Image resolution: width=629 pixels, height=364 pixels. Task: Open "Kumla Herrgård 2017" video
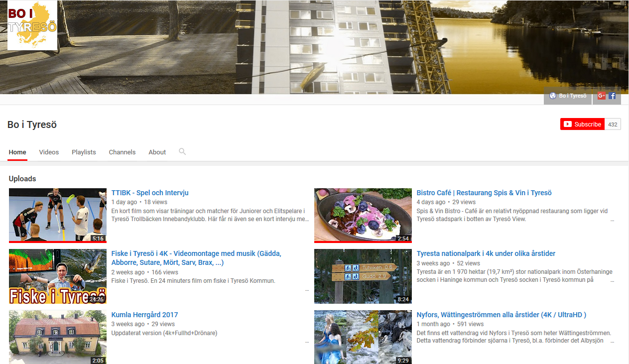(144, 314)
